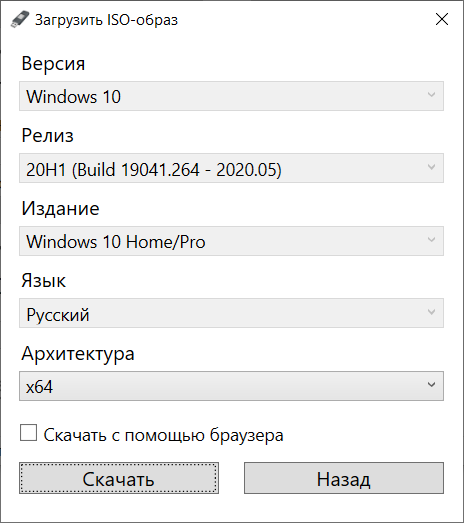Open the Язык dropdown showing Русский

(231, 313)
